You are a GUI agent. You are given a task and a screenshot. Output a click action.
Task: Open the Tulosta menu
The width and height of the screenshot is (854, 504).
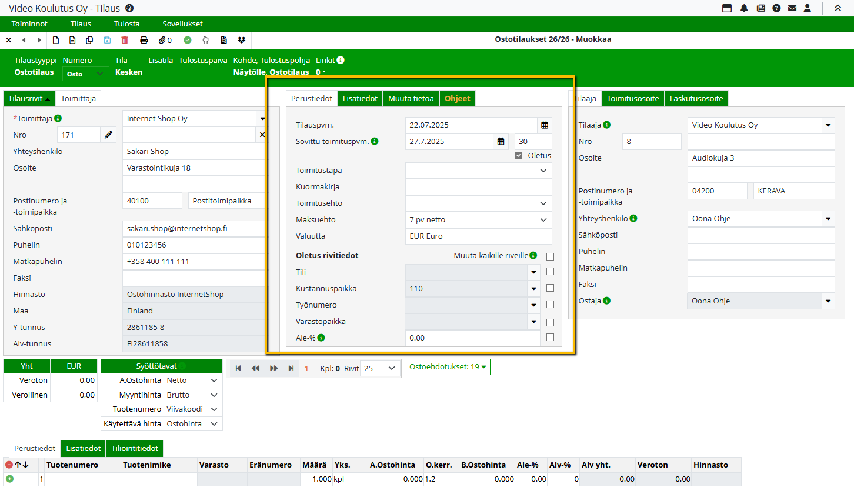click(126, 24)
